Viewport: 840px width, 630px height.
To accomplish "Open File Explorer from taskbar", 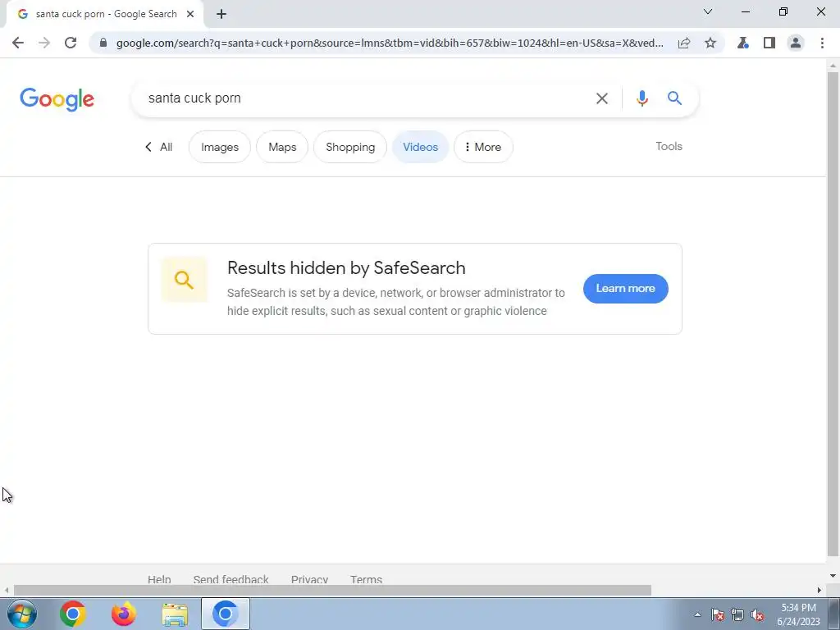I will [x=176, y=614].
